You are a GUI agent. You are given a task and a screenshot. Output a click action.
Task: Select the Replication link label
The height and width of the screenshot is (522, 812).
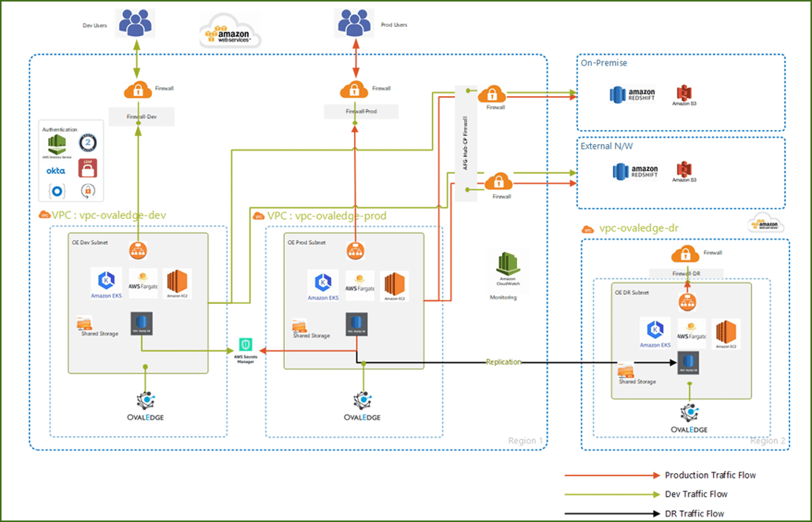point(504,361)
